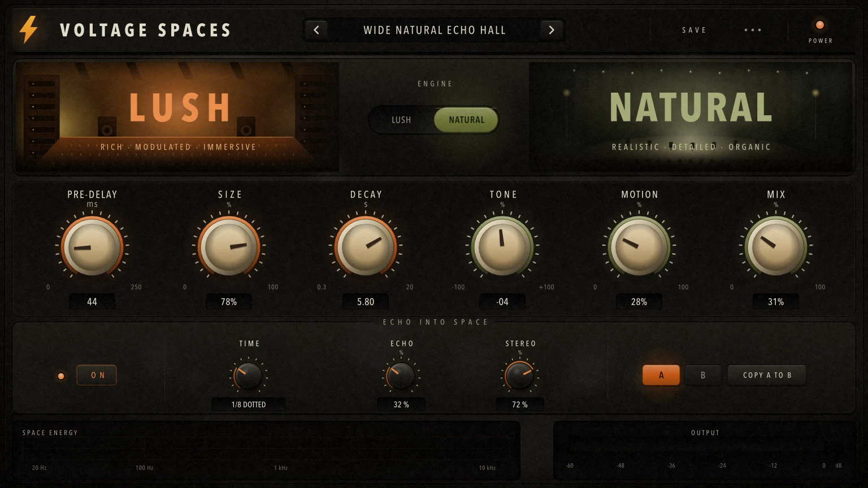
Task: Select the A preset slot
Action: pyautogui.click(x=661, y=375)
